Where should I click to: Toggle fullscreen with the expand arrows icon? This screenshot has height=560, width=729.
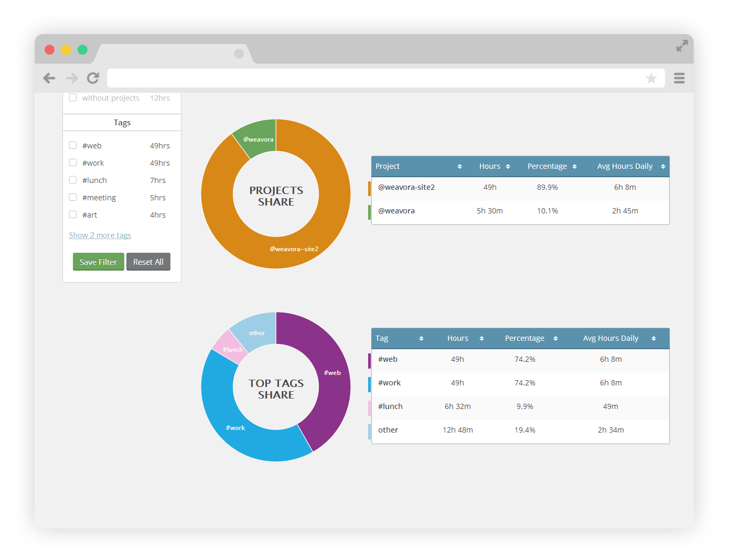point(682,46)
